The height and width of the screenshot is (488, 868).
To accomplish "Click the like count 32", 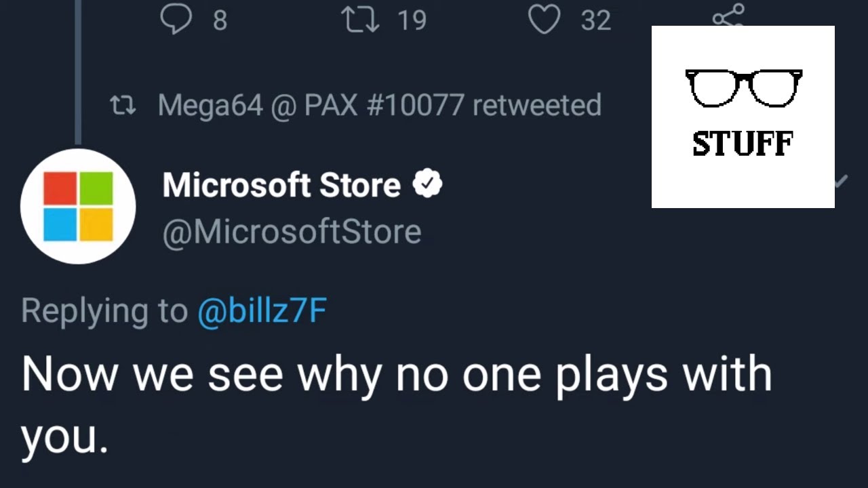I will pyautogui.click(x=596, y=20).
